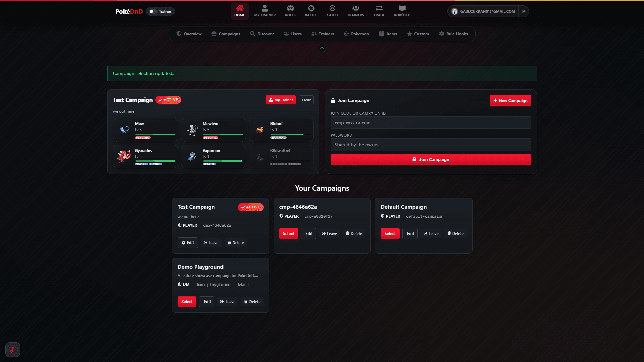Screen dimensions: 644x362
Task: Open the Discover tab
Action: 262,34
